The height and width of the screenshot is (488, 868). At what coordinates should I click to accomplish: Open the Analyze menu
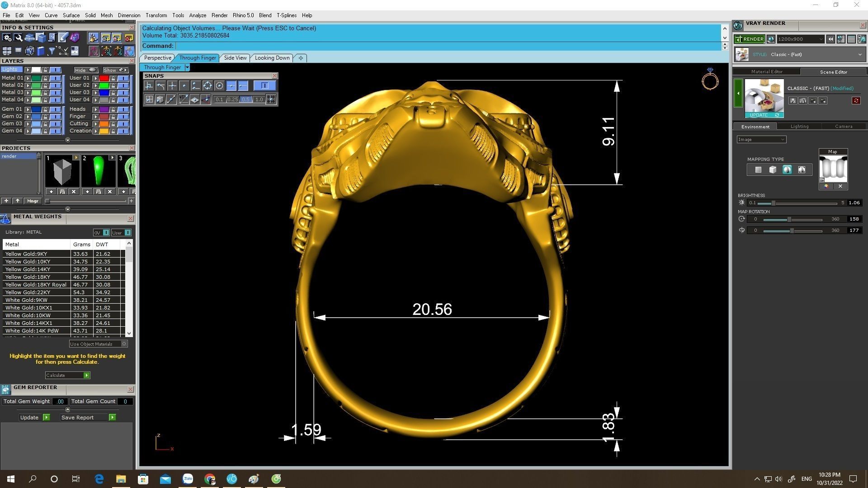pyautogui.click(x=198, y=15)
